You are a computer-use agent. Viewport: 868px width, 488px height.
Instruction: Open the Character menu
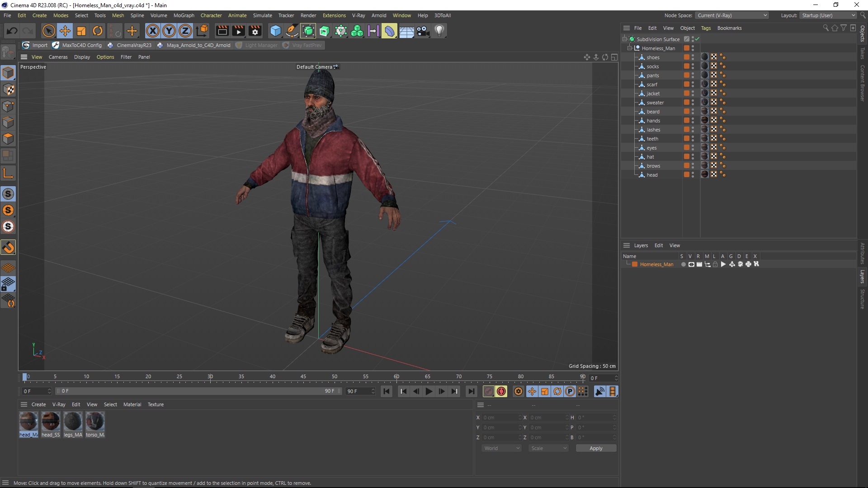pos(211,15)
